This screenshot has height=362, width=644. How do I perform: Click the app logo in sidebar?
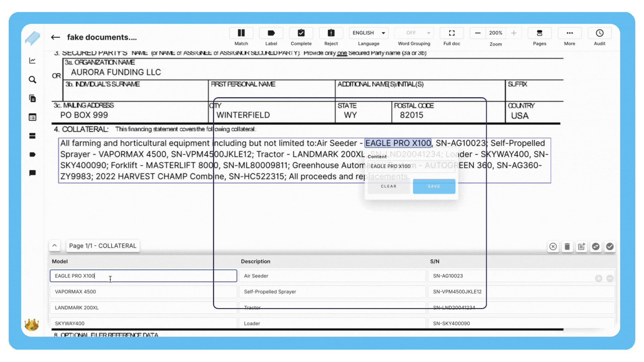click(33, 38)
